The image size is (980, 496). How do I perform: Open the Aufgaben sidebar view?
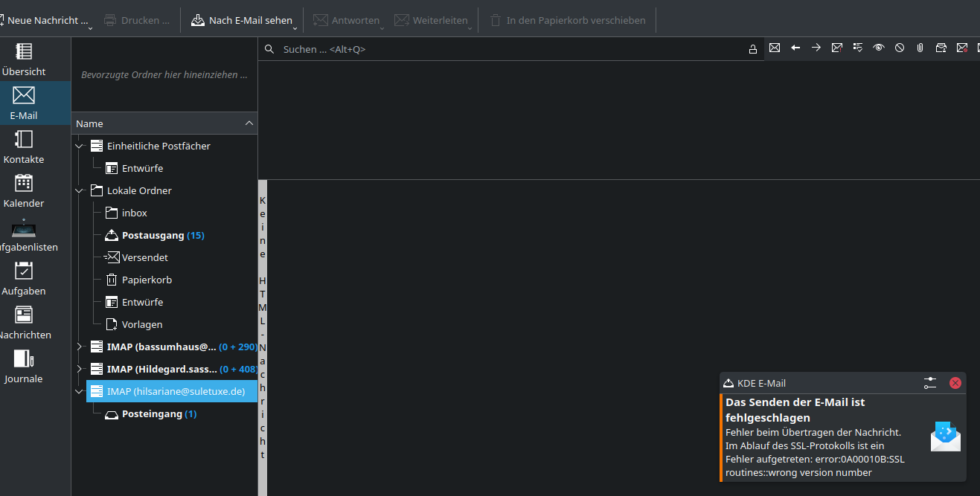point(24,279)
